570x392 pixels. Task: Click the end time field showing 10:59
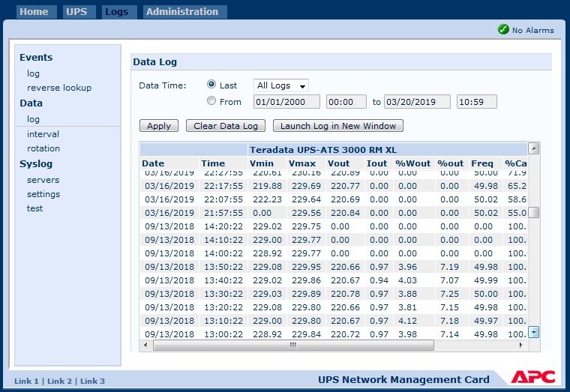(x=476, y=102)
